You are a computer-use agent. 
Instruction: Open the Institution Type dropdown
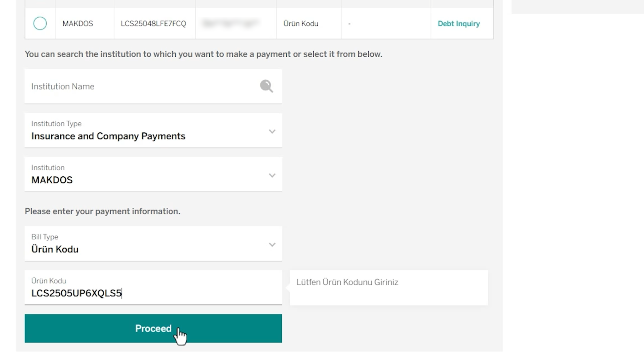pos(153,130)
